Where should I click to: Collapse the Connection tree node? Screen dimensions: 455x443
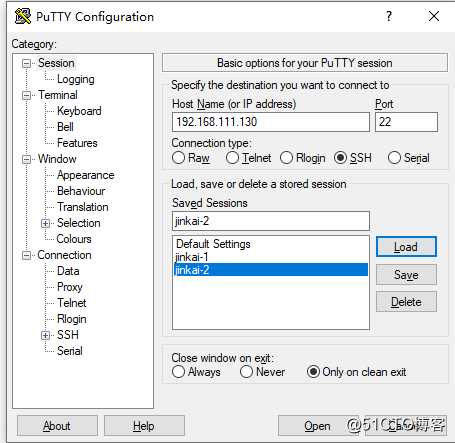point(26,255)
